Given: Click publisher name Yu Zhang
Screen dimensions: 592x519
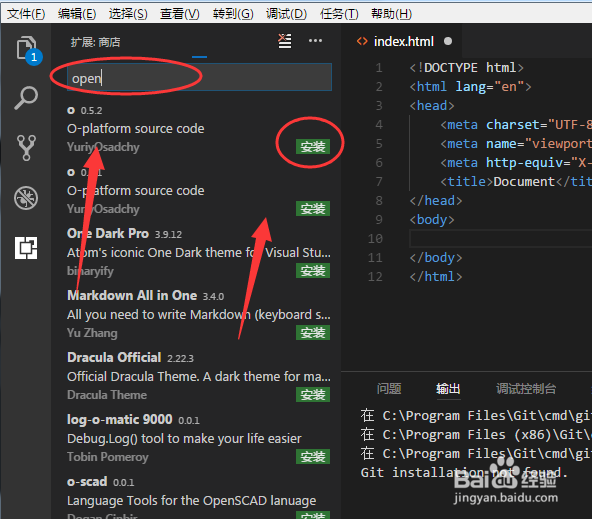Looking at the screenshot, I should click(92, 333).
